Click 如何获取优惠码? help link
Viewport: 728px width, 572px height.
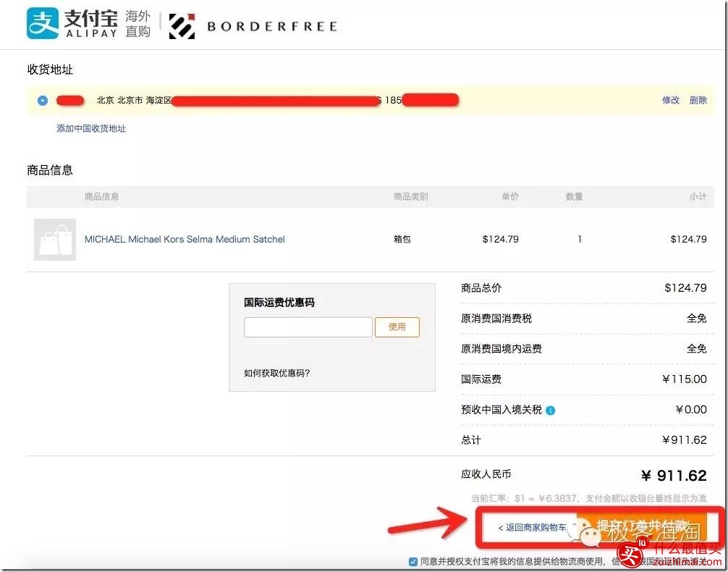276,373
